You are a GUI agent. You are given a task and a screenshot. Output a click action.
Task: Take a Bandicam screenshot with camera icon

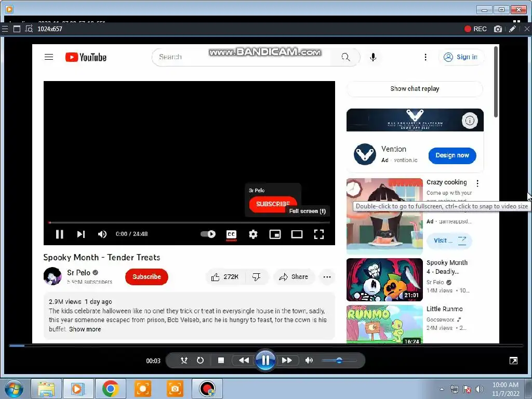498,29
